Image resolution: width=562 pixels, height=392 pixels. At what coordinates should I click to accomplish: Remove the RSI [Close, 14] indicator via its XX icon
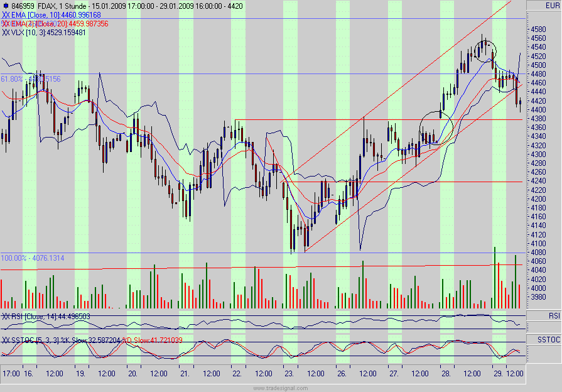pyautogui.click(x=6, y=317)
